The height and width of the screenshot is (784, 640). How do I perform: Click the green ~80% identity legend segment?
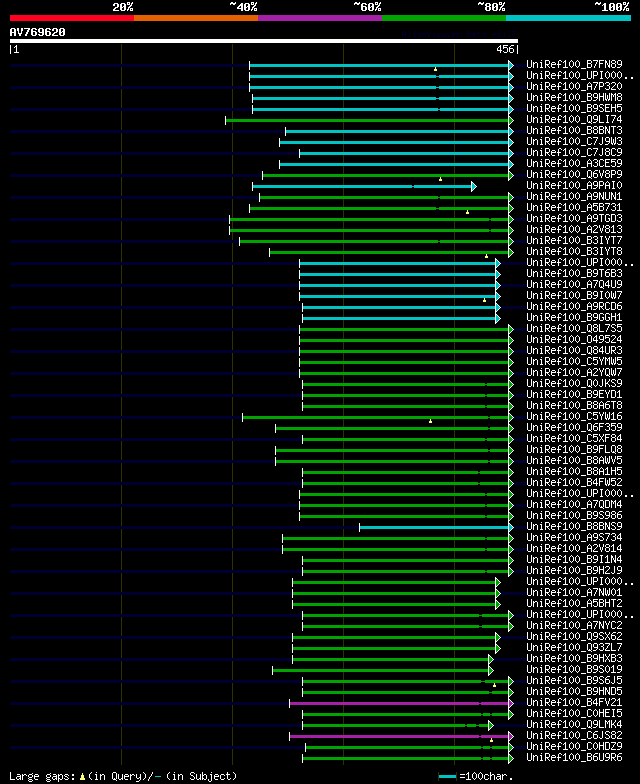(x=444, y=18)
